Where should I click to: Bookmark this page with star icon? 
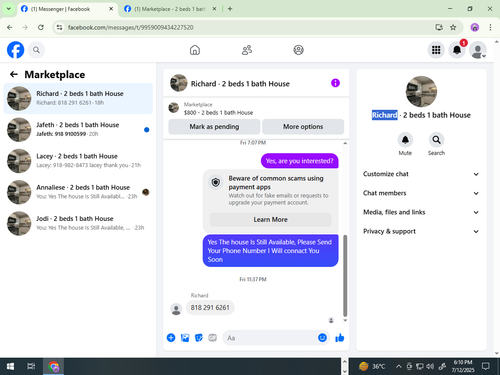453,27
